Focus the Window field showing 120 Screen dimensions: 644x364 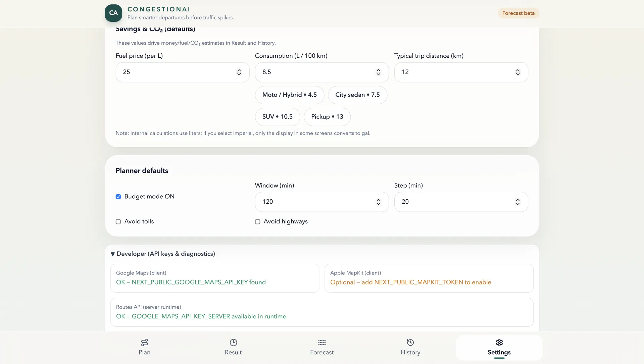pos(322,202)
